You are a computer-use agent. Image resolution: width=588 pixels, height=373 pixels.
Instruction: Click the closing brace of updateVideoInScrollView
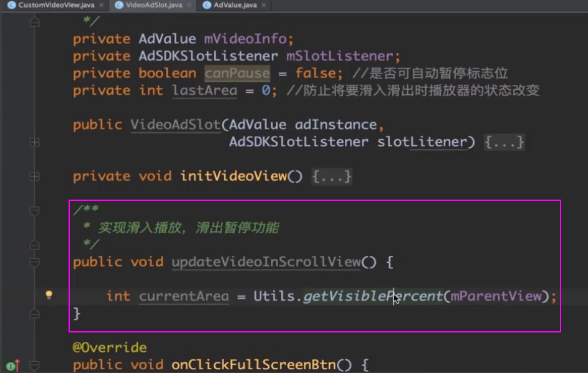(x=77, y=313)
